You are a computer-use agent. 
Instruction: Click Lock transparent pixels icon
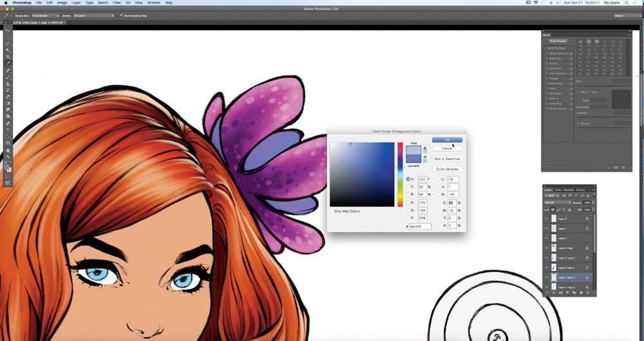[553, 210]
